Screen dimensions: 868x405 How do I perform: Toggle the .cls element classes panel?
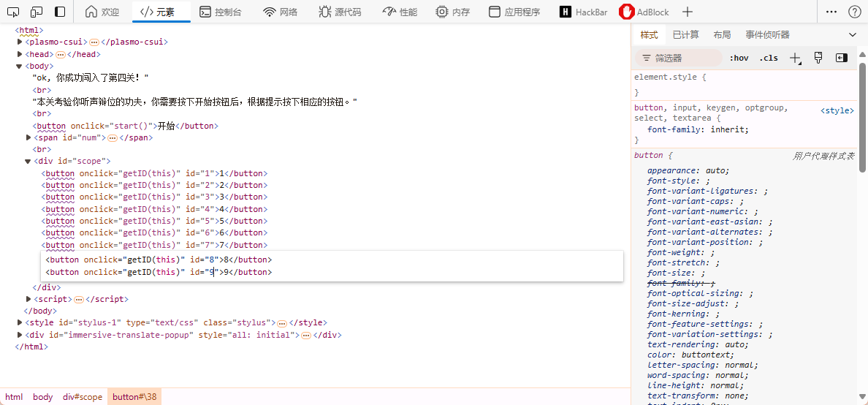point(769,58)
